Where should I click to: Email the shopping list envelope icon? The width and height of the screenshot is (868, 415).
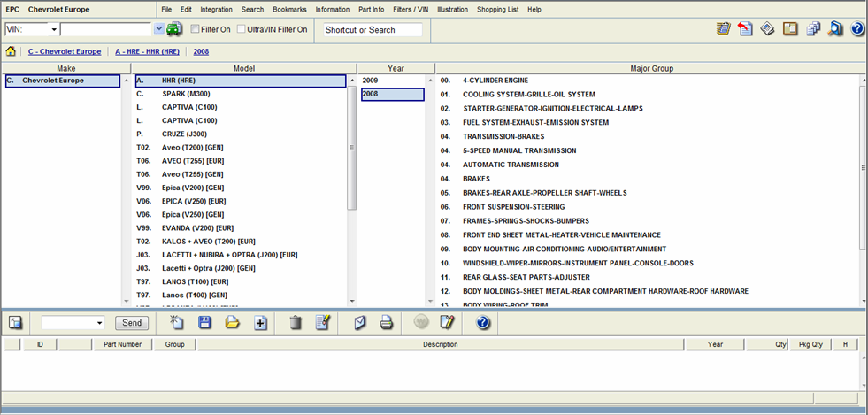pyautogui.click(x=358, y=323)
